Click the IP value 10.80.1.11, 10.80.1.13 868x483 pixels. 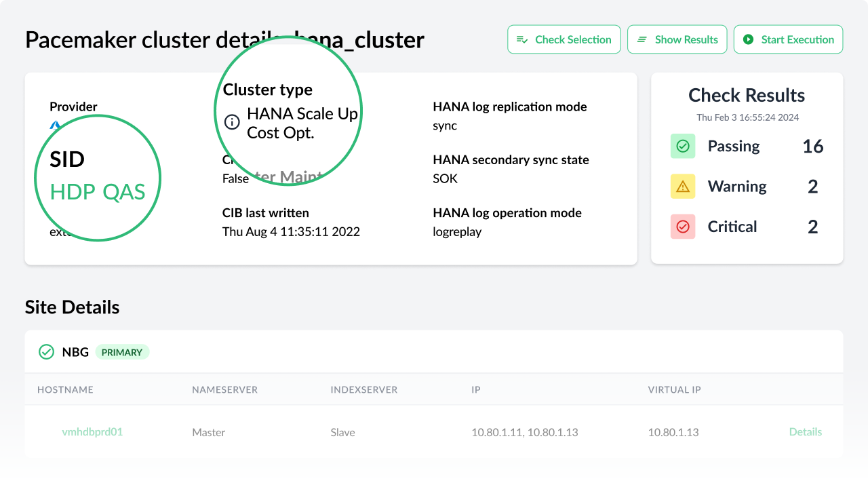click(x=525, y=432)
